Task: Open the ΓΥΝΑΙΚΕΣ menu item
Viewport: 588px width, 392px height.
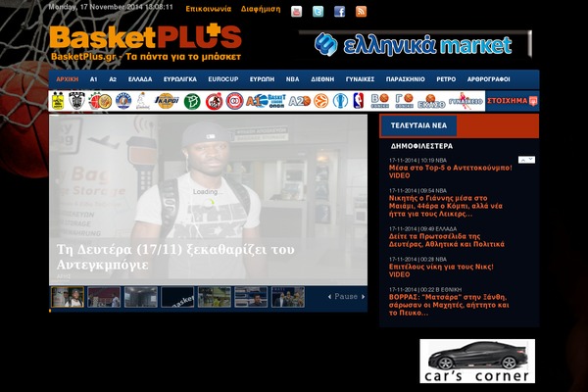Action: [x=360, y=79]
